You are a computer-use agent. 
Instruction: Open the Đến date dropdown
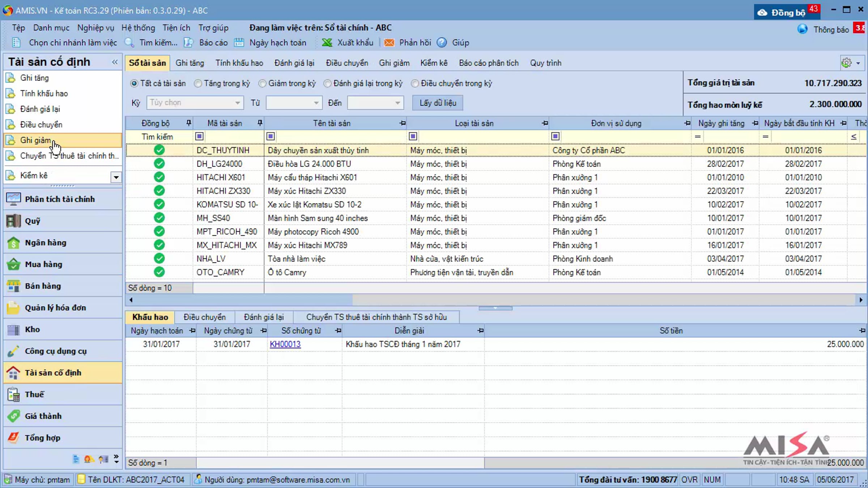397,103
